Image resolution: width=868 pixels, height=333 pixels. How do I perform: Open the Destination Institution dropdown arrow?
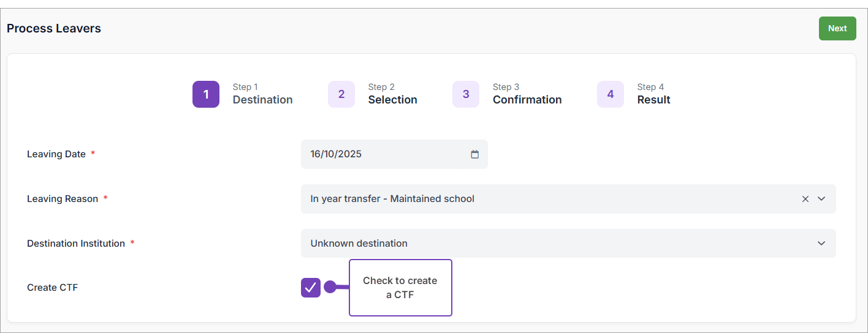pyautogui.click(x=821, y=244)
